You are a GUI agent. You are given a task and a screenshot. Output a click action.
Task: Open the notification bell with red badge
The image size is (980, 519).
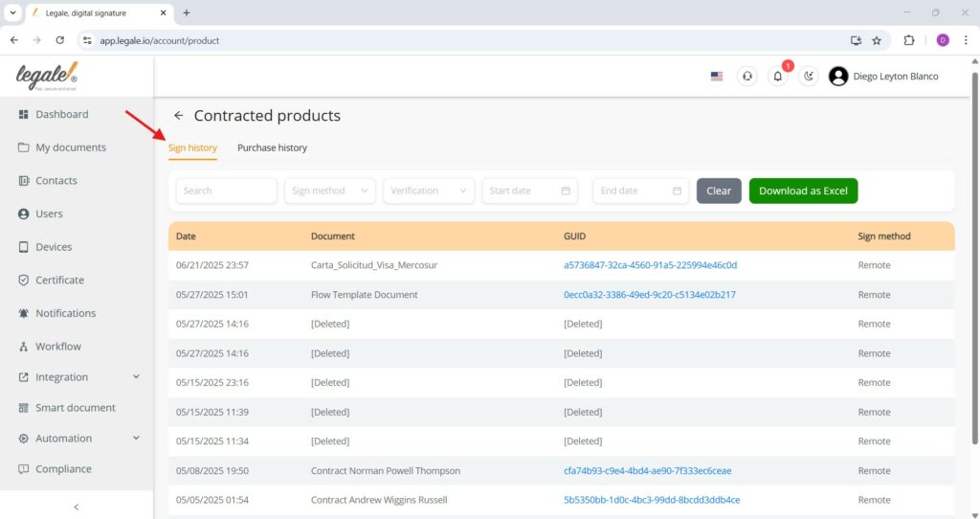[x=777, y=77]
